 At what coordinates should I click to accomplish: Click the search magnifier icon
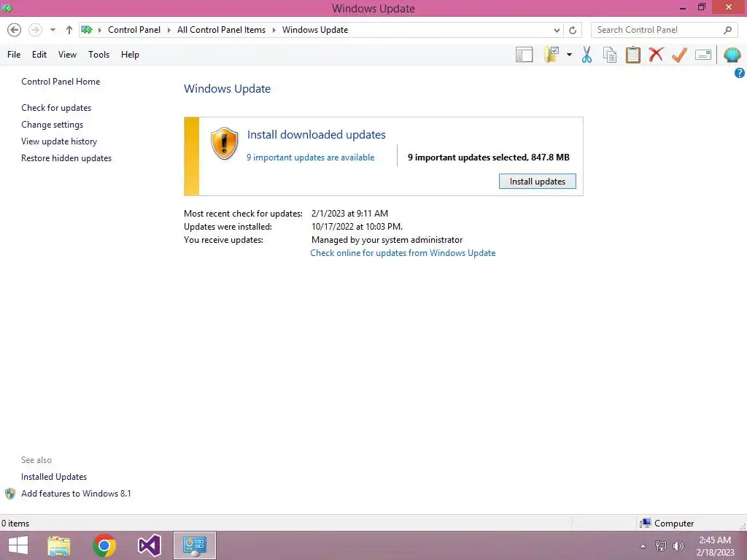tap(727, 30)
